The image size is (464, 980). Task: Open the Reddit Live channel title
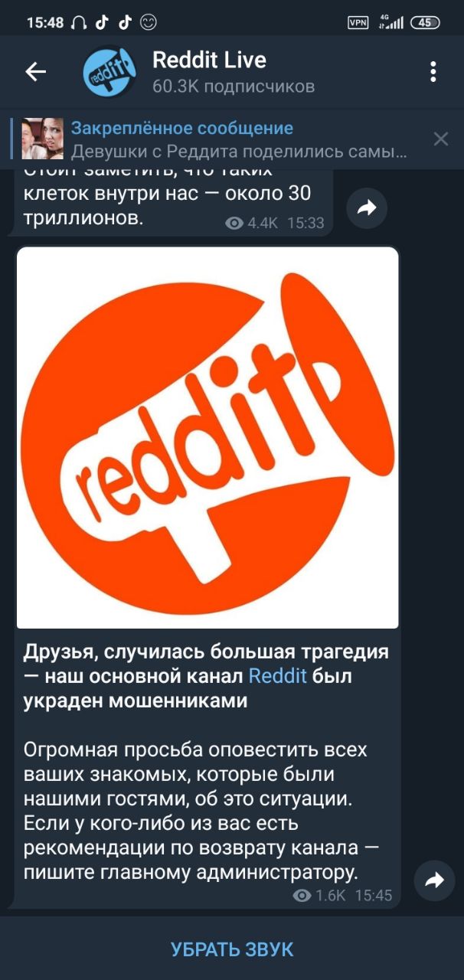point(209,60)
